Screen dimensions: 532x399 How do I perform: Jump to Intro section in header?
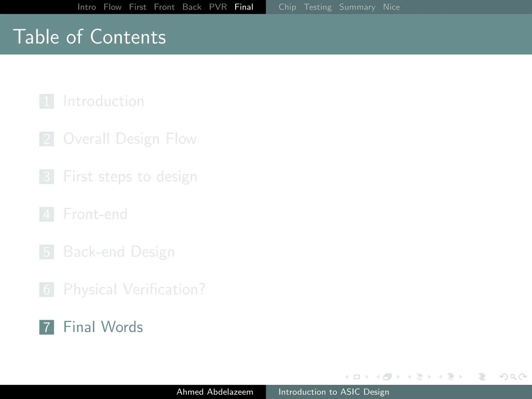tap(87, 7)
